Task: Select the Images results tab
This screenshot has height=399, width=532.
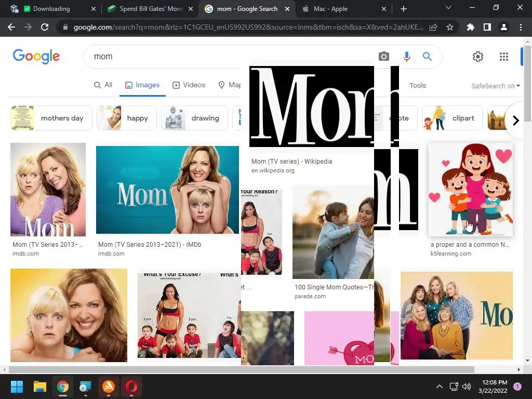Action: pos(142,85)
